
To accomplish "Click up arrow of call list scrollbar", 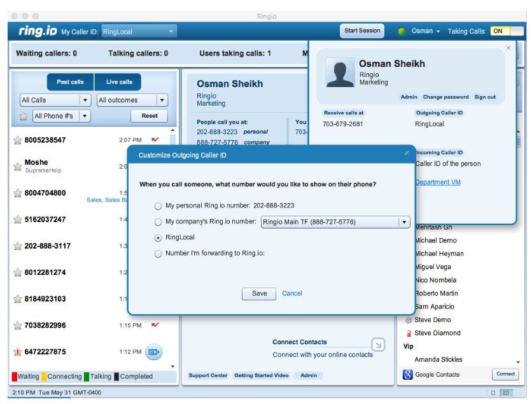I will pyautogui.click(x=172, y=130).
